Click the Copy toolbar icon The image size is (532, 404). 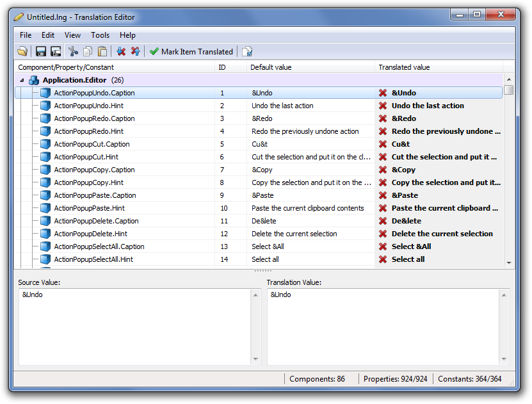tap(88, 52)
